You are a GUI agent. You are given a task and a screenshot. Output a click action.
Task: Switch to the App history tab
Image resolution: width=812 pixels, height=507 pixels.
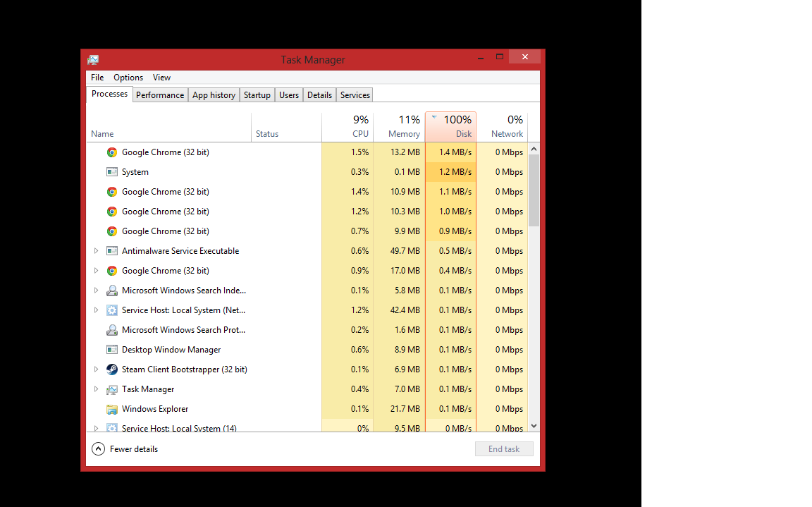pyautogui.click(x=214, y=94)
